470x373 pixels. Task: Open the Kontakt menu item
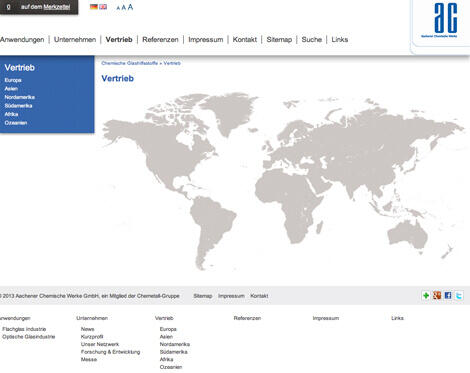coord(245,39)
